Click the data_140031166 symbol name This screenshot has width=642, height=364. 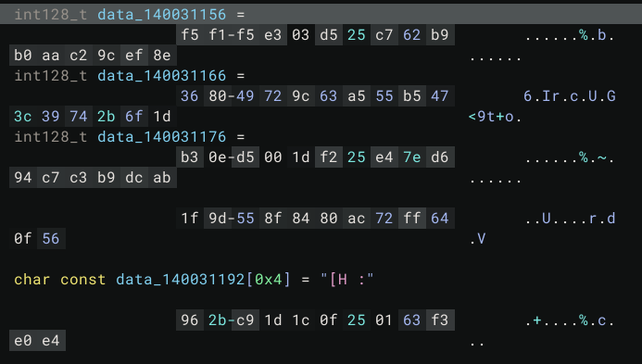point(162,76)
